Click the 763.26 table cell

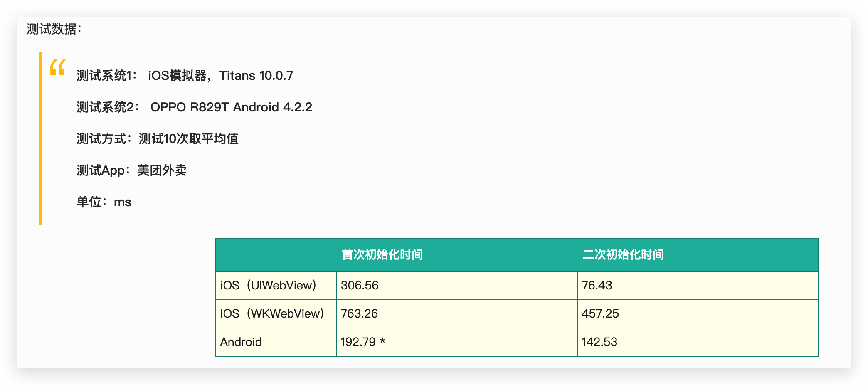tap(456, 314)
